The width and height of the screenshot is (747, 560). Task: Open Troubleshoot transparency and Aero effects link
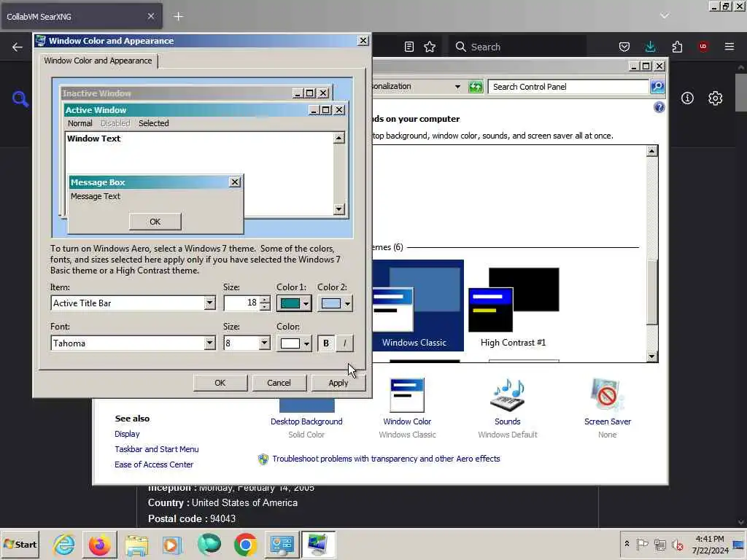click(386, 459)
